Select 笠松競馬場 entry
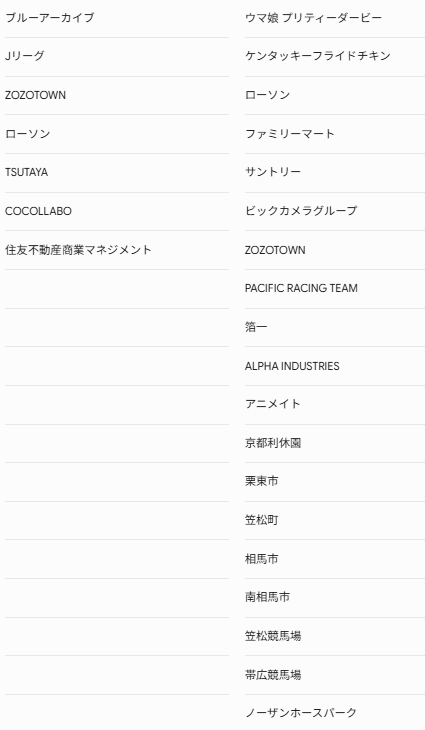425x730 pixels. click(x=273, y=636)
